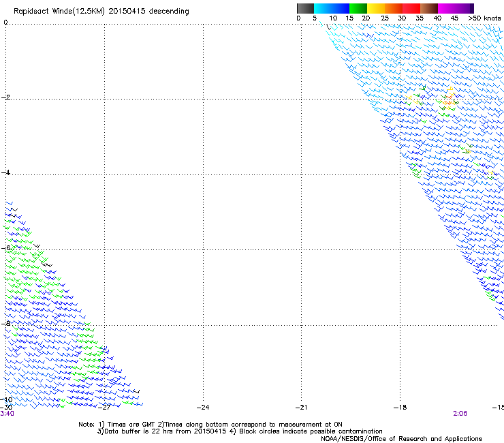Click the orange 25-30 knots legend segment
This screenshot has height=443, width=504.
pos(394,8)
